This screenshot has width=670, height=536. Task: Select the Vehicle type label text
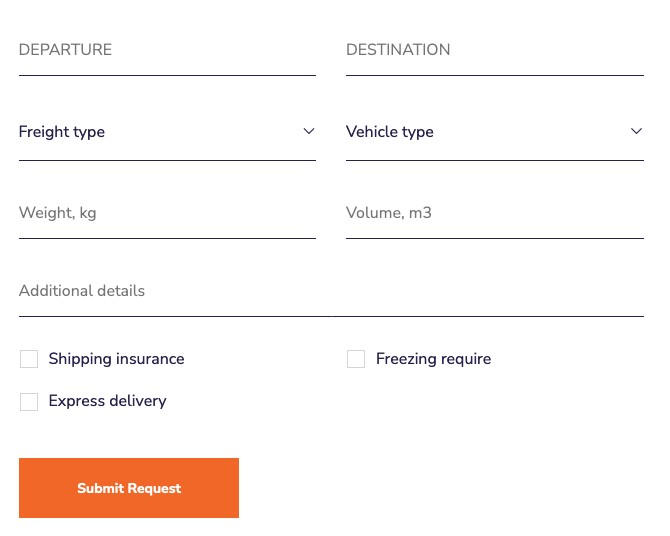(x=390, y=132)
